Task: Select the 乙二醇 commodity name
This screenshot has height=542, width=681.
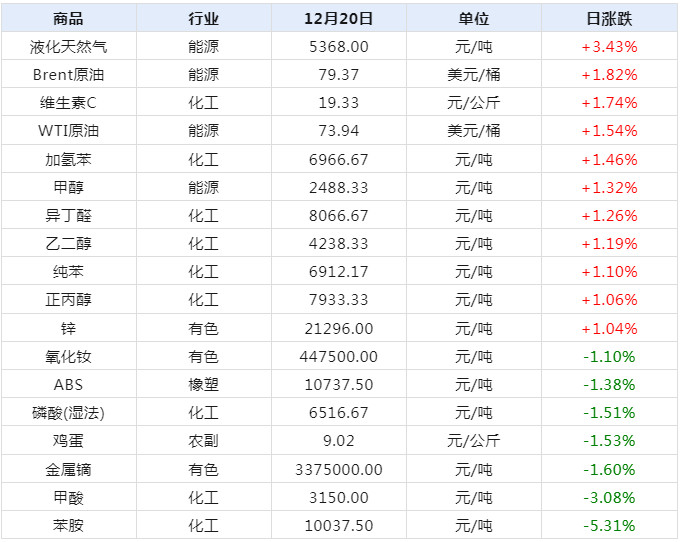Action: coord(69,243)
